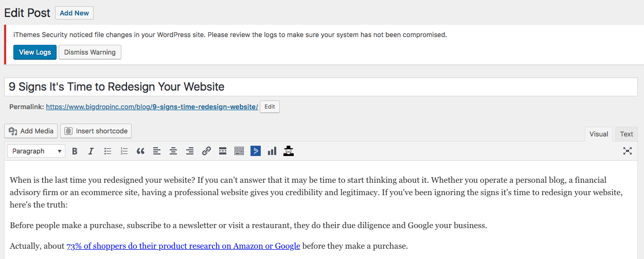The height and width of the screenshot is (259, 644).
Task: Apply italic formatting
Action: [x=91, y=151]
